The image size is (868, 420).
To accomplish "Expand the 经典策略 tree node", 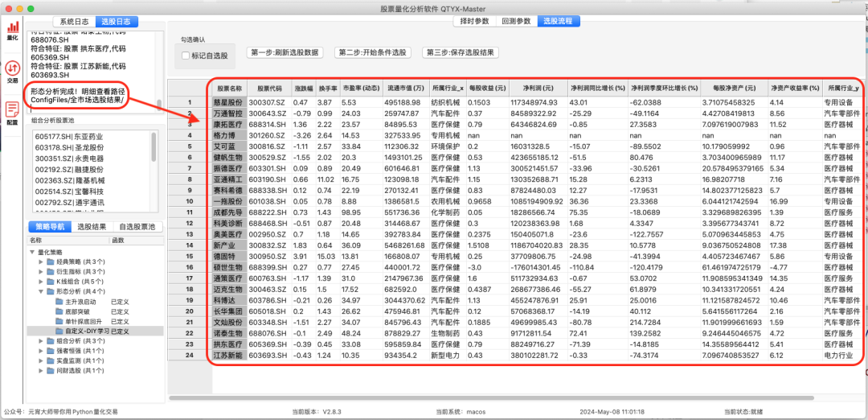I will [42, 261].
